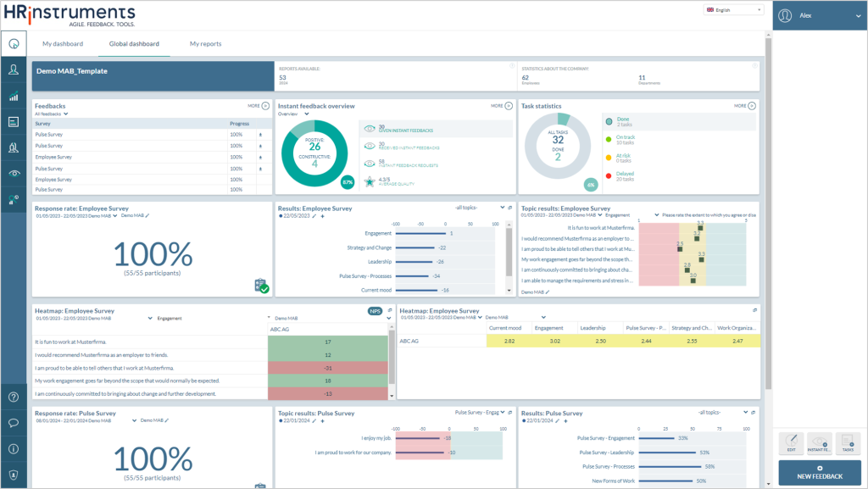Switch to the My reports tab
This screenshot has height=489, width=868.
pyautogui.click(x=205, y=44)
